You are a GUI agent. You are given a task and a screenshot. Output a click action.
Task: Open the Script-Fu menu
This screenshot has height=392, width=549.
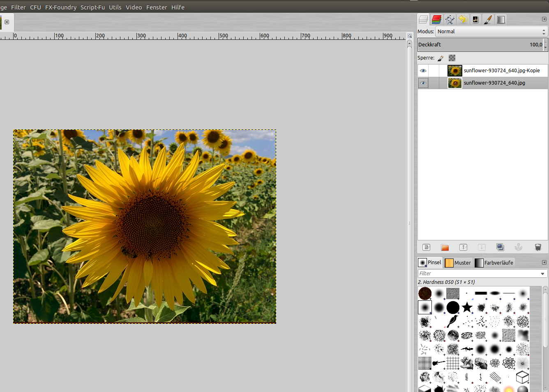coord(92,7)
